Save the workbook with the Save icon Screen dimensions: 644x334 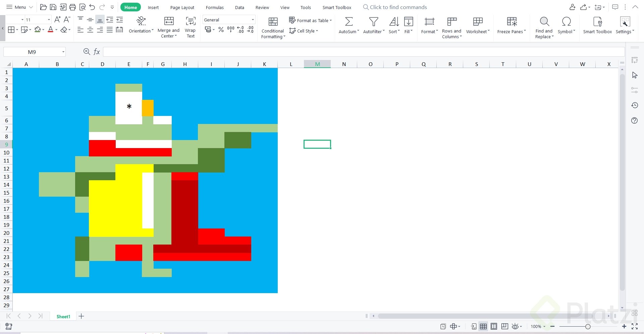point(53,7)
